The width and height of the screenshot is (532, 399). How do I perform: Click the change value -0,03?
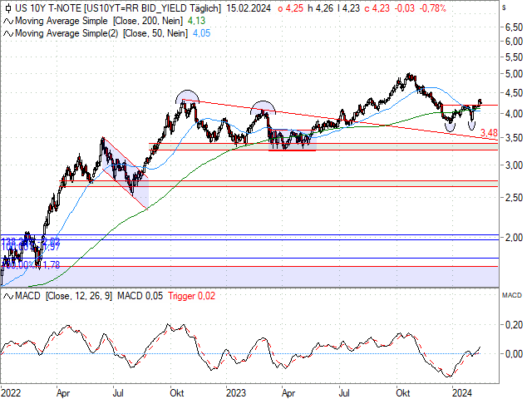pos(405,8)
